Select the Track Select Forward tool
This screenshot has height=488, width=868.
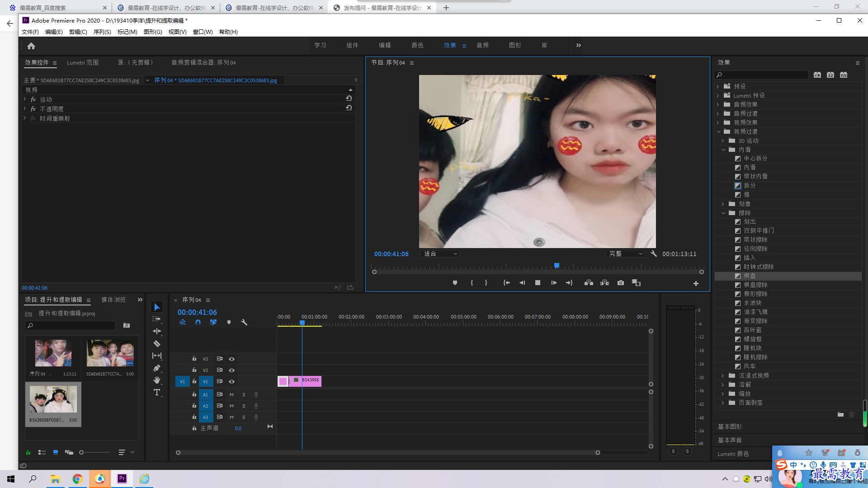(157, 319)
